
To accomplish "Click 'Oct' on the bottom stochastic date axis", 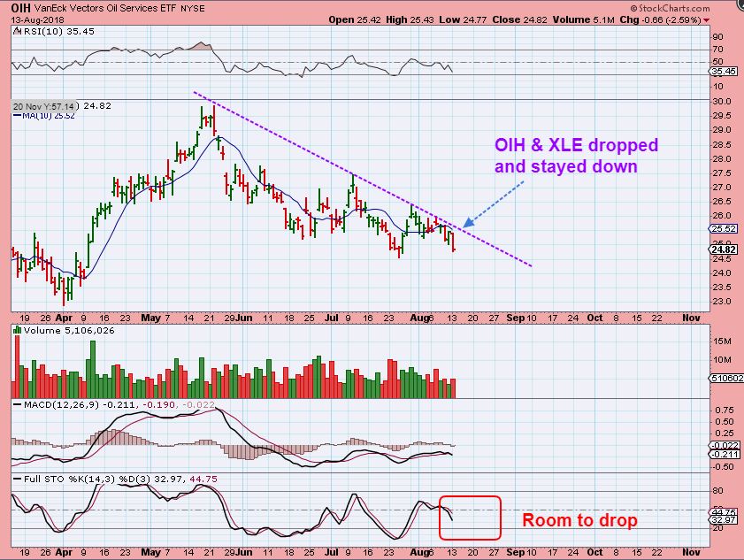I will (594, 552).
